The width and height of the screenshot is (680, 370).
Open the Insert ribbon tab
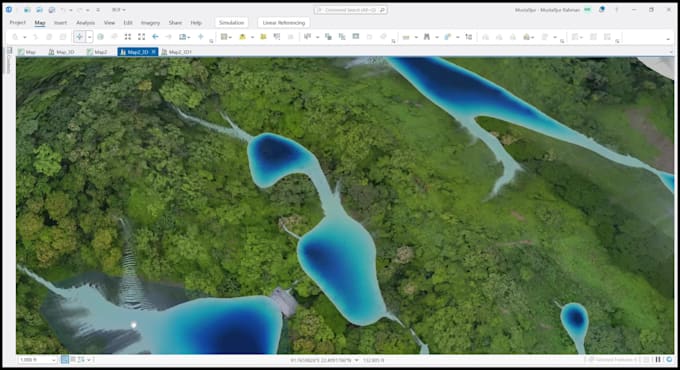click(x=60, y=23)
